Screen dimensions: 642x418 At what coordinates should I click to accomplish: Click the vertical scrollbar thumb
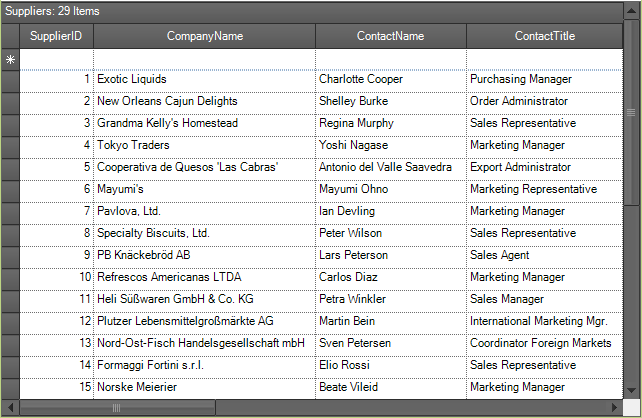(631, 113)
